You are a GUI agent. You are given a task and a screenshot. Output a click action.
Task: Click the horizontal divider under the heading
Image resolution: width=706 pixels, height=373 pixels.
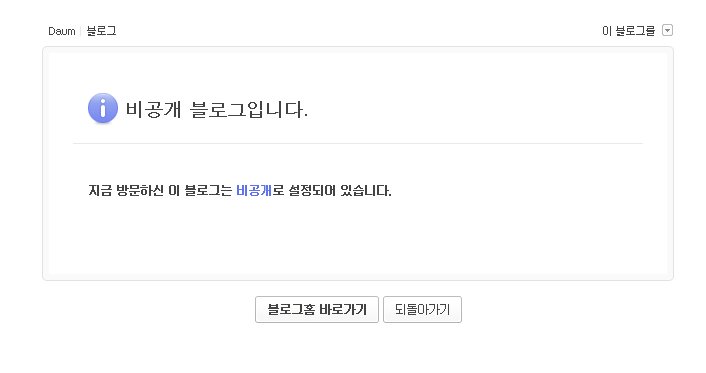358,143
